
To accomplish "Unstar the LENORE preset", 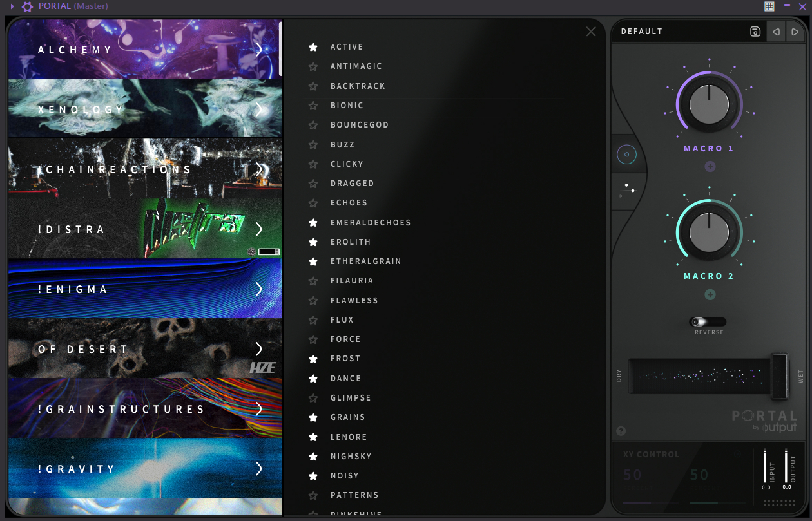I will (313, 437).
